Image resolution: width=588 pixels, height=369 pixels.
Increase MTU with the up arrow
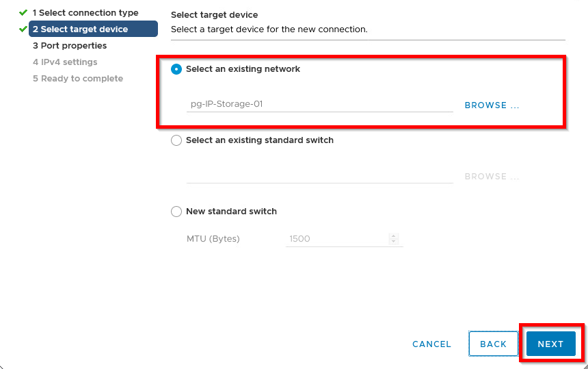[393, 236]
